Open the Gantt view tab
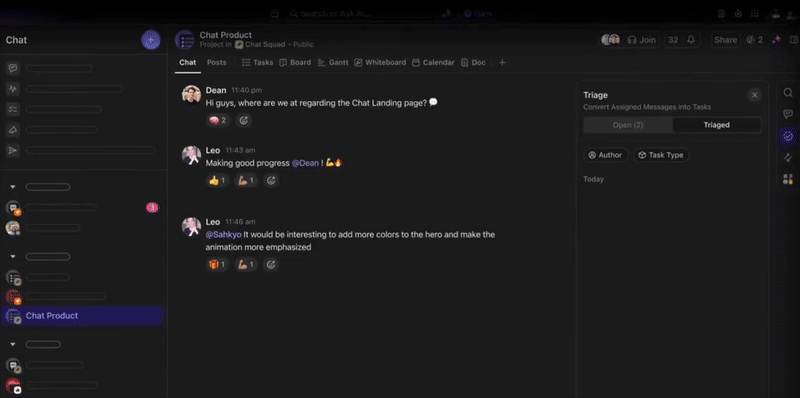 pyautogui.click(x=333, y=62)
